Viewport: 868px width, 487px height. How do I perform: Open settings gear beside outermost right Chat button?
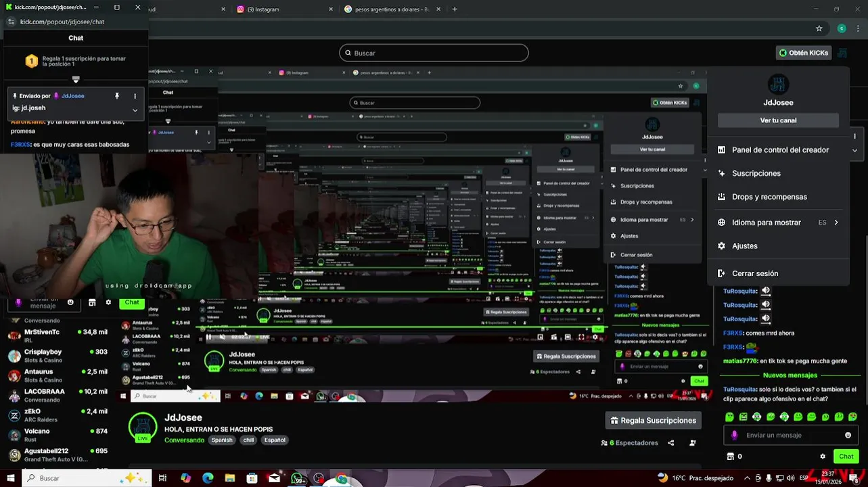pyautogui.click(x=823, y=457)
